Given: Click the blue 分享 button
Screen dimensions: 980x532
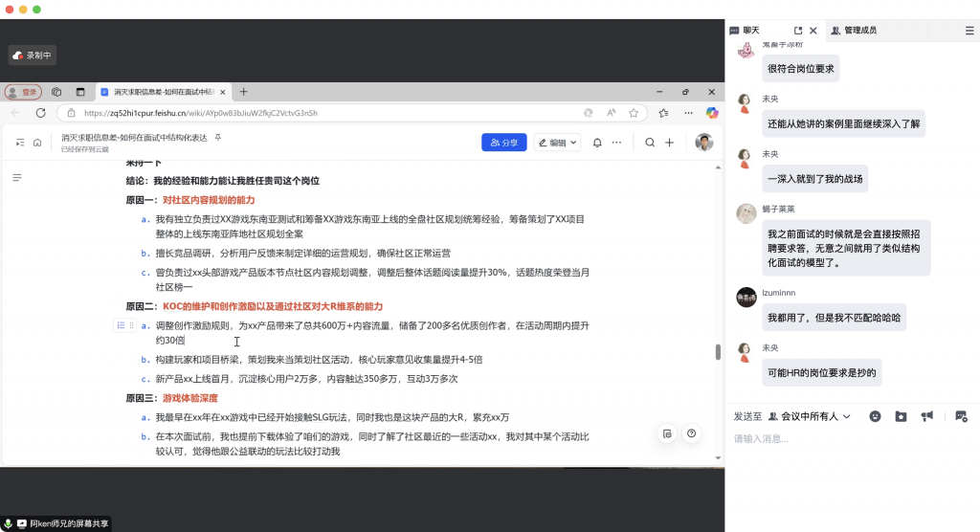Looking at the screenshot, I should (x=503, y=143).
